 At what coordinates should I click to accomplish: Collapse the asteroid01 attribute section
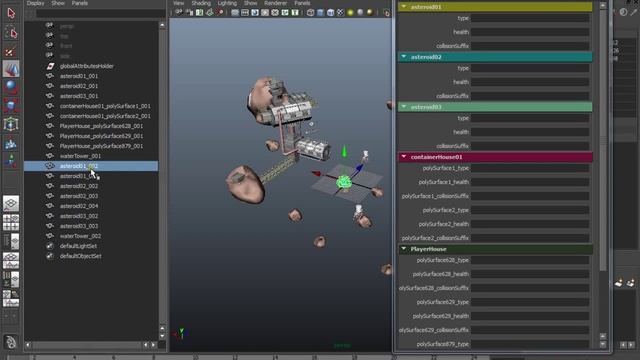(x=404, y=7)
